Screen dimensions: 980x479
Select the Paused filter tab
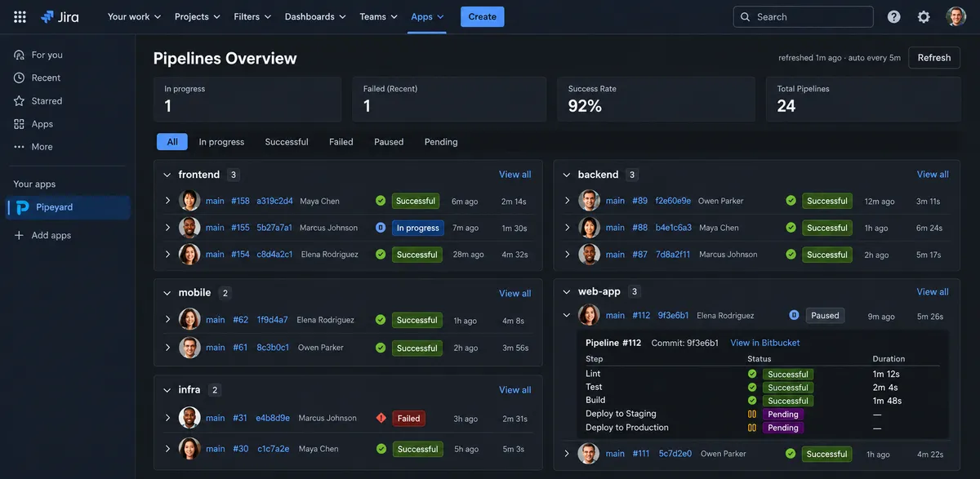tap(389, 142)
